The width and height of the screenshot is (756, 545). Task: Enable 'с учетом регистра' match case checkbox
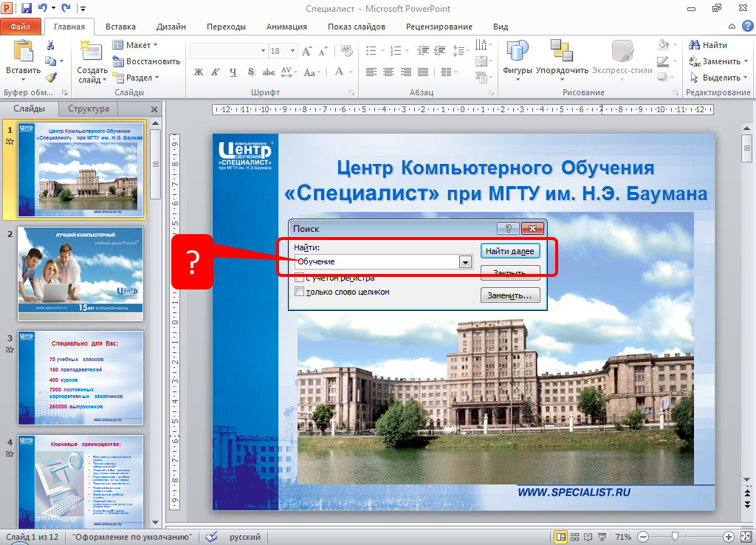pos(299,278)
